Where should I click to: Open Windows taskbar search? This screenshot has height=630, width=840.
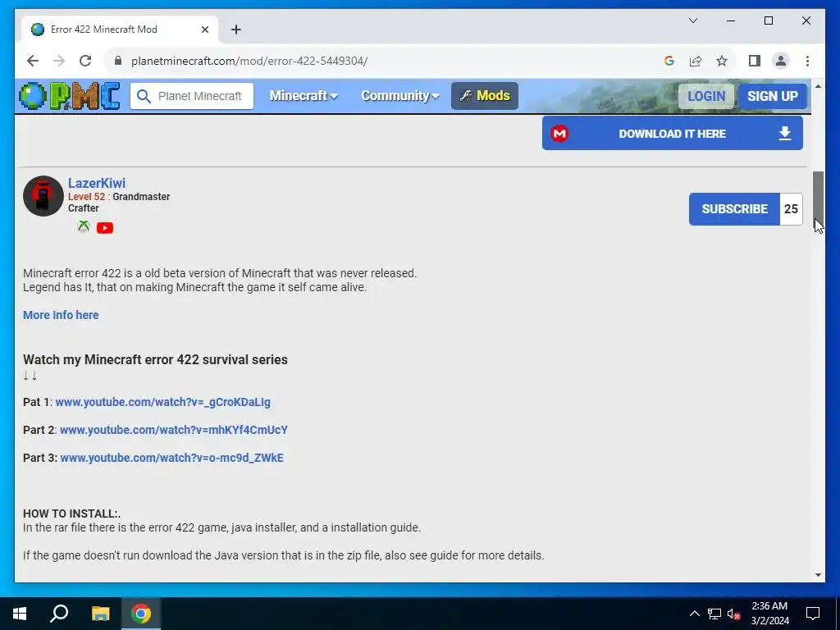point(59,614)
